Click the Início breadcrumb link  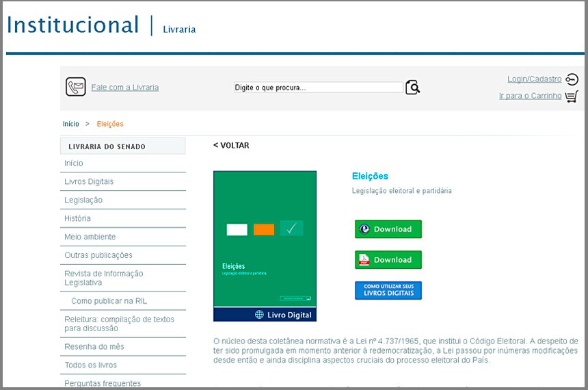[71, 124]
